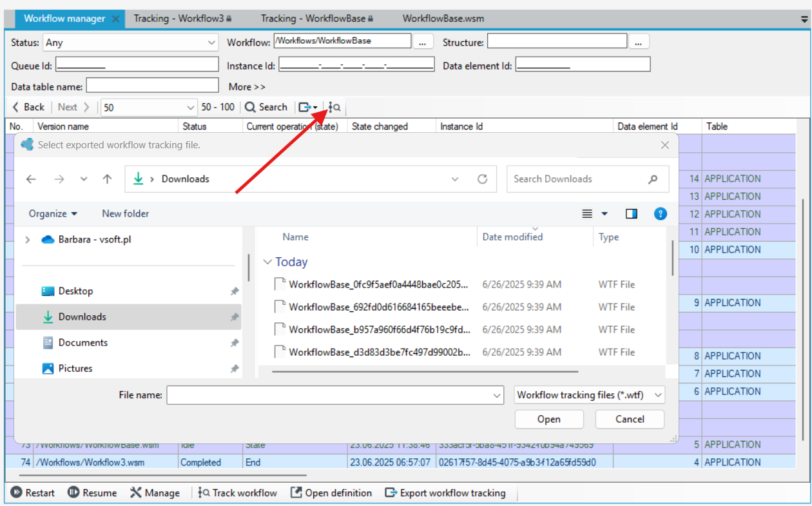Click the New folder button
The image size is (812, 506).
click(x=126, y=214)
